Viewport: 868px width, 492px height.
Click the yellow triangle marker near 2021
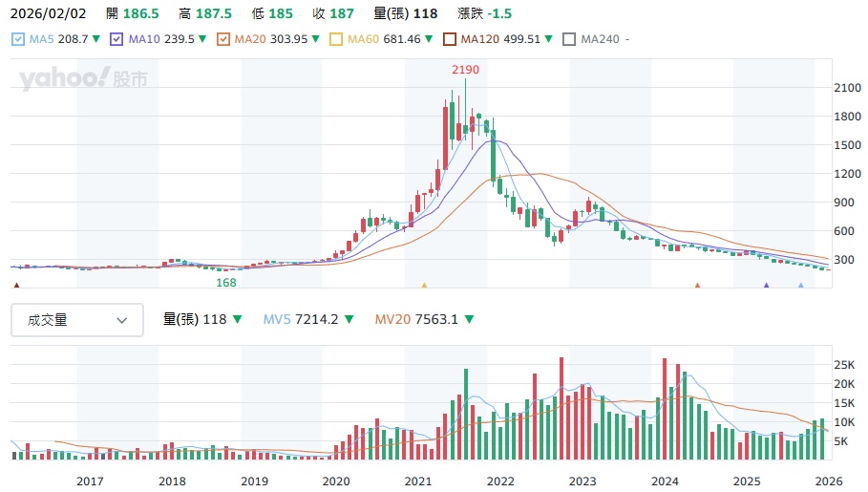424,285
